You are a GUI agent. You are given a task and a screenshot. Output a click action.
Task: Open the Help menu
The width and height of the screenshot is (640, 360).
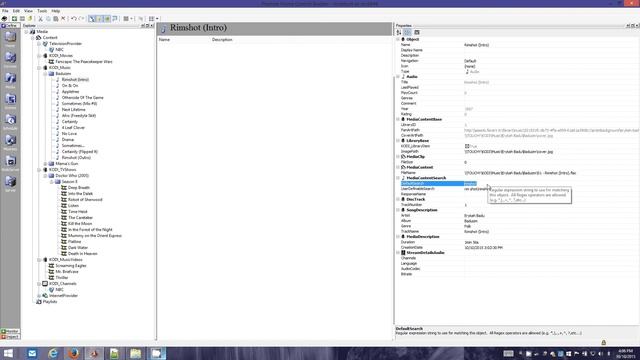pos(56,11)
